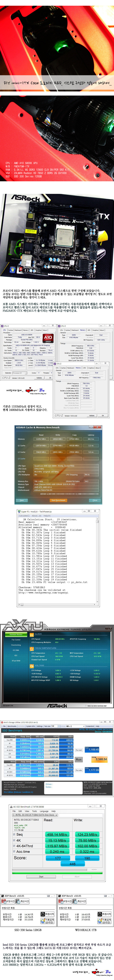Click Abort in AS SSD Benchmark
The width and height of the screenshot is (114, 980).
77,876
